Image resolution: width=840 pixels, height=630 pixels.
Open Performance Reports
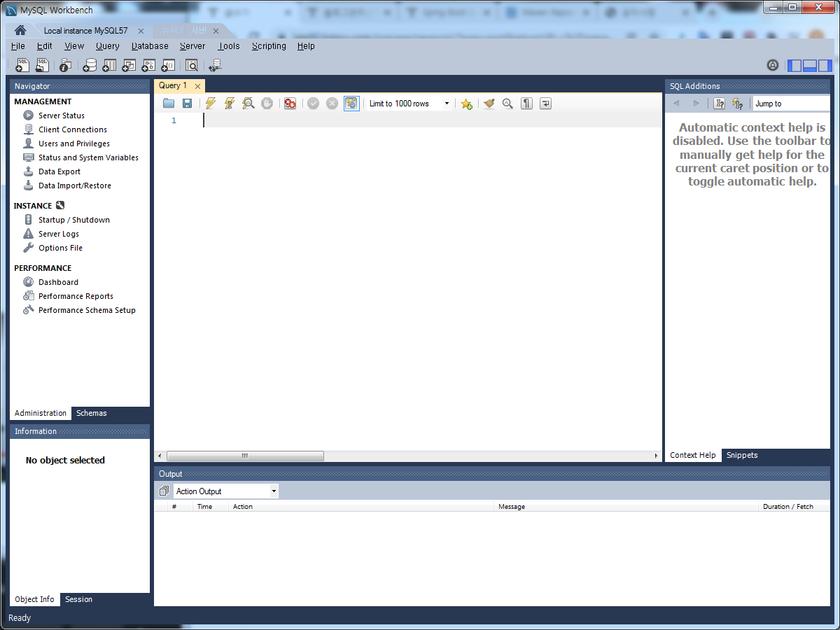click(x=76, y=296)
